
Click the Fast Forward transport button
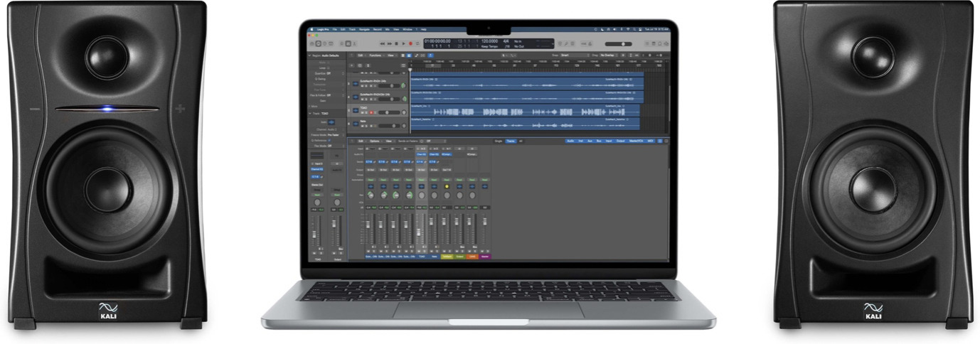pyautogui.click(x=390, y=43)
